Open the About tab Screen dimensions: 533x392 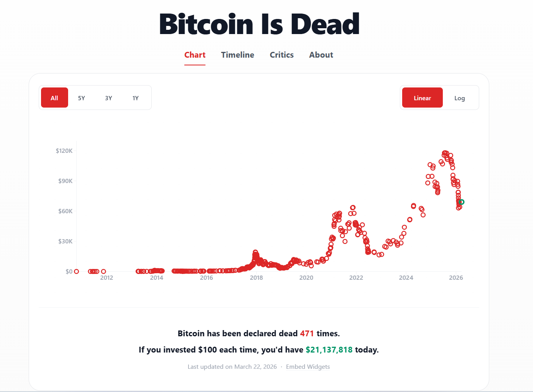tap(321, 55)
